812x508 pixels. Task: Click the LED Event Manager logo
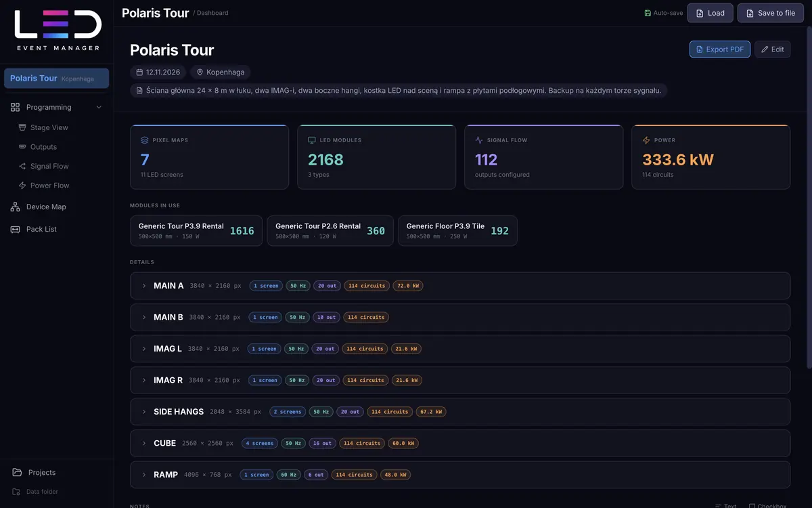[57, 30]
